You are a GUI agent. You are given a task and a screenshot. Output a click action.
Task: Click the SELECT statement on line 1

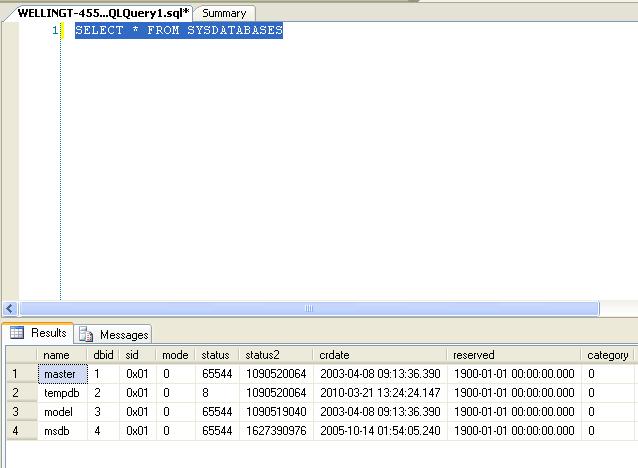point(179,30)
